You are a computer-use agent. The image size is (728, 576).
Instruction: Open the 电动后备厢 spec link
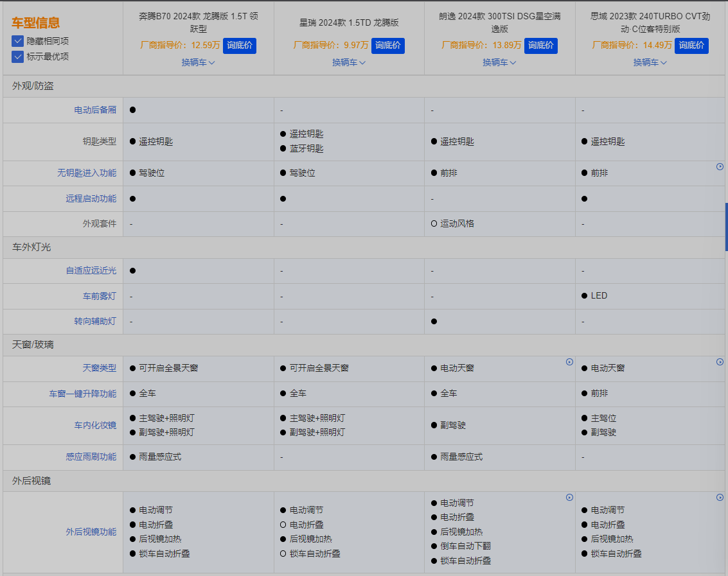95,110
